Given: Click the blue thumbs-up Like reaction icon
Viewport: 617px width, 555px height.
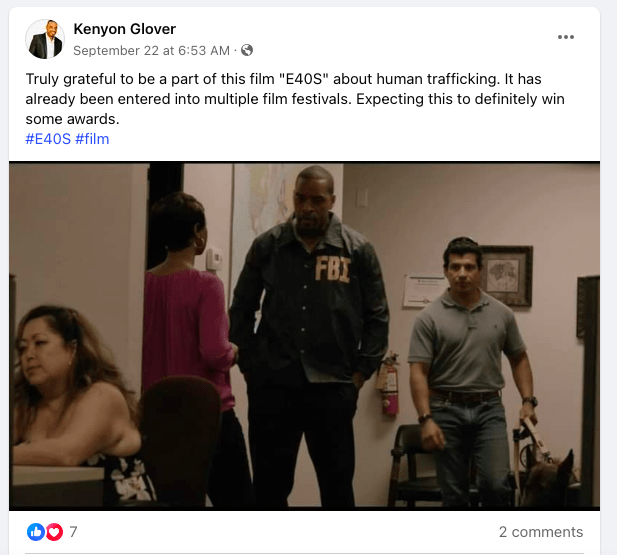Looking at the screenshot, I should pos(36,532).
